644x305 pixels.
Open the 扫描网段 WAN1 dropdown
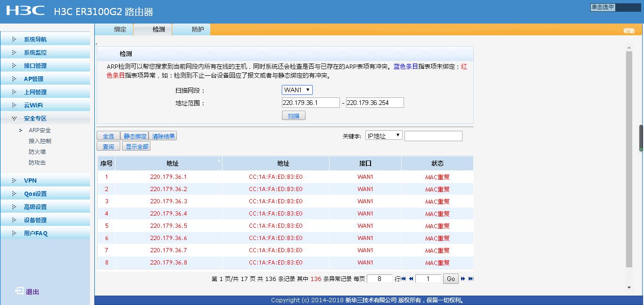coord(297,90)
